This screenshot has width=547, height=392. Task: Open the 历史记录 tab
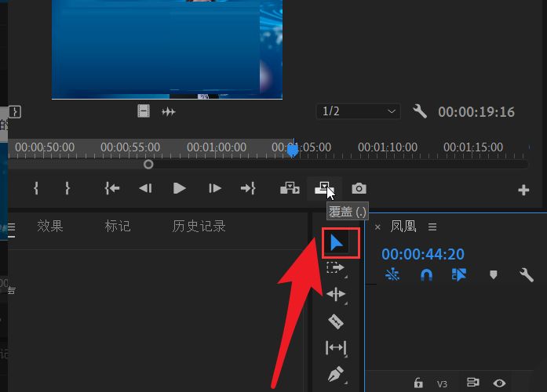(199, 227)
